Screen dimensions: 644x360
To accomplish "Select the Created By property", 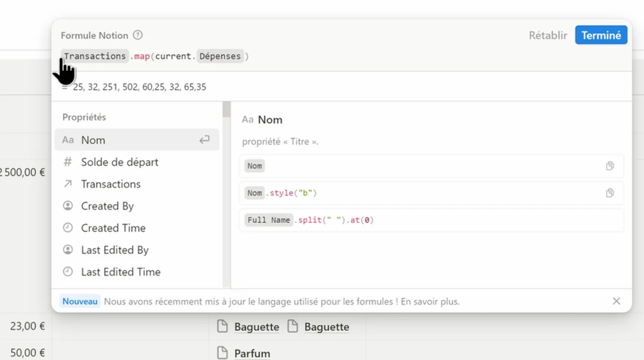I will pyautogui.click(x=137, y=206).
